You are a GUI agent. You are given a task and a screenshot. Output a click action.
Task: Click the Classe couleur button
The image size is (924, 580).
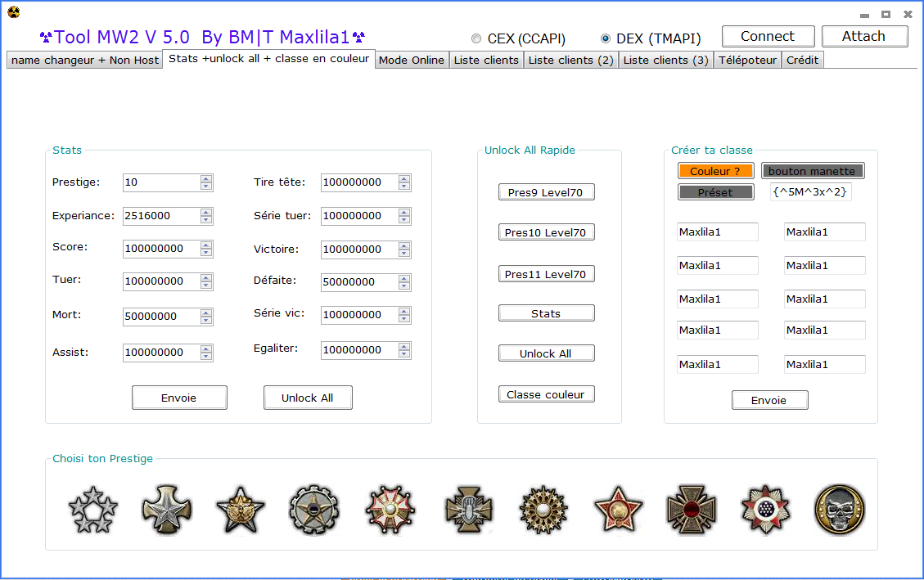pyautogui.click(x=546, y=394)
